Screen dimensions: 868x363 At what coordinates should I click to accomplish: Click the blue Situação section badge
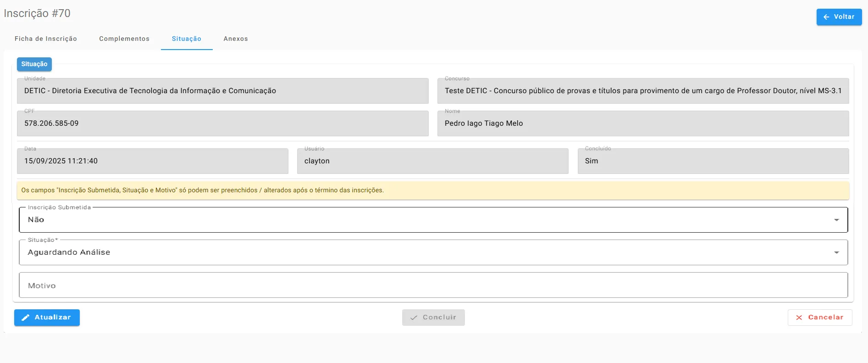pyautogui.click(x=34, y=64)
